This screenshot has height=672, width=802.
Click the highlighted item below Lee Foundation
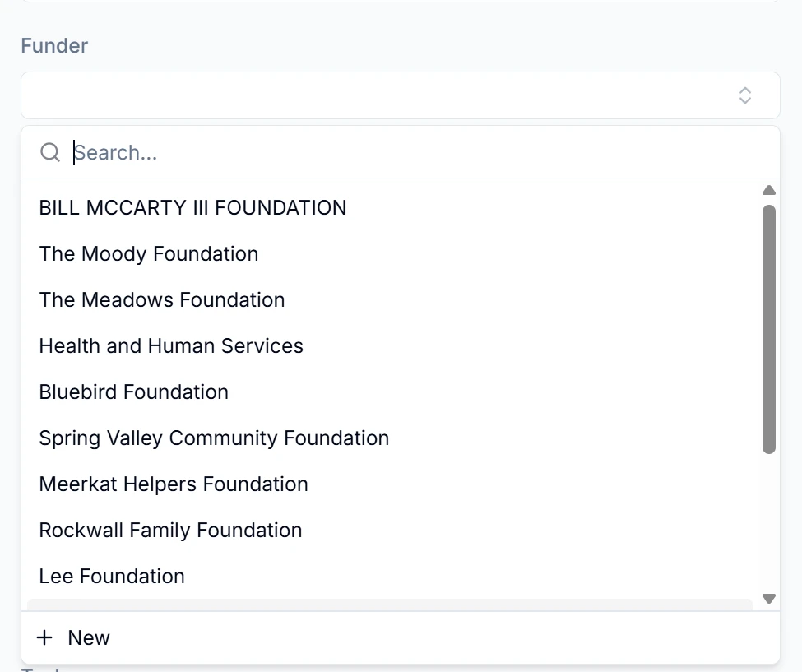coord(390,605)
